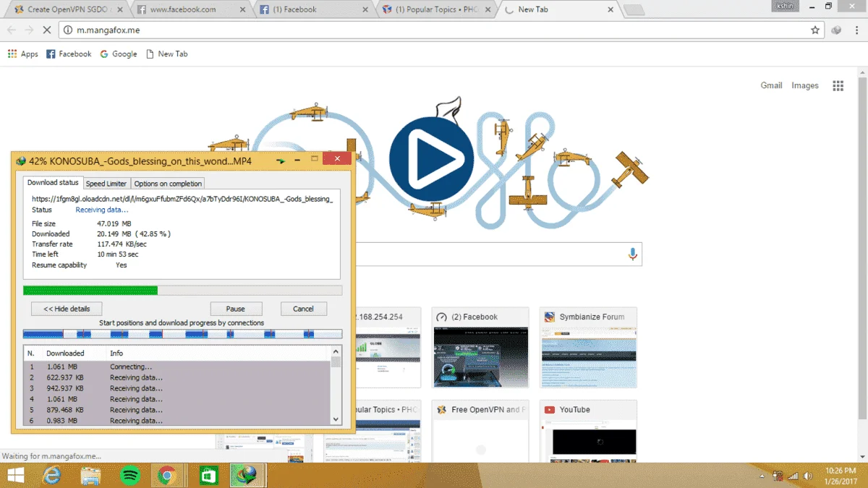
Task: Open the New Tab bookmark
Action: click(167, 54)
